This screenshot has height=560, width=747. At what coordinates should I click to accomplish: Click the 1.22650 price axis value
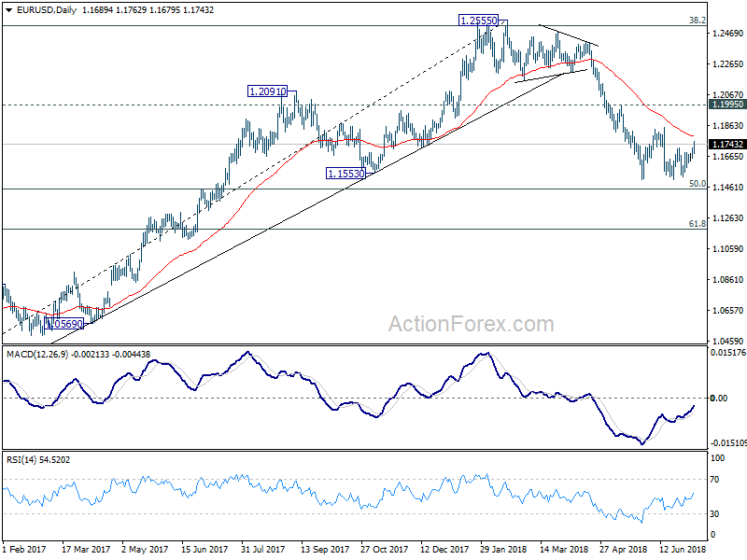727,64
